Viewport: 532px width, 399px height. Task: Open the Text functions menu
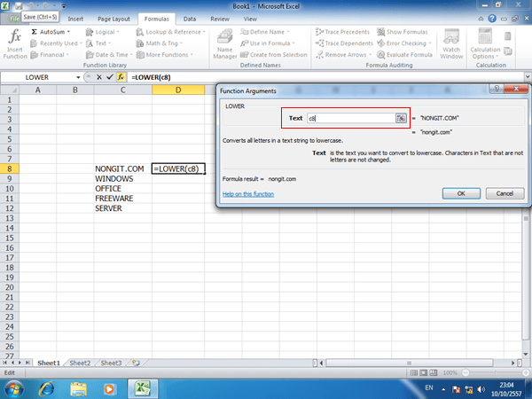click(98, 43)
